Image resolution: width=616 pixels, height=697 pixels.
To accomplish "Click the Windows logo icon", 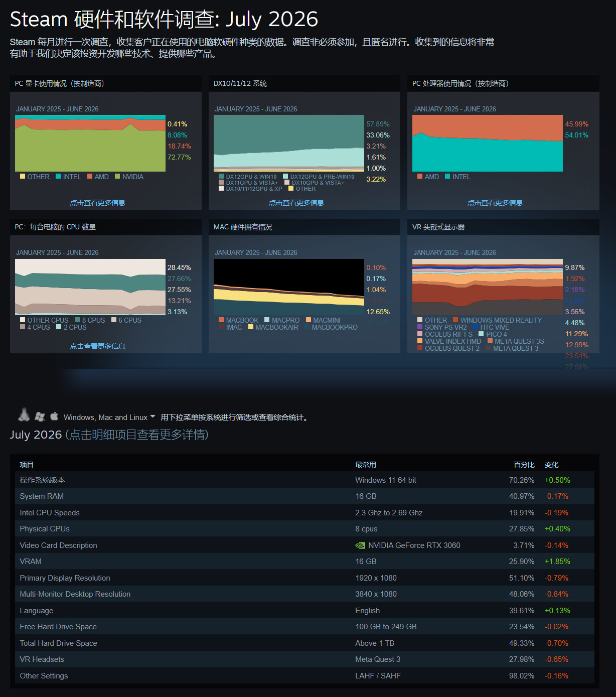I will tap(40, 416).
